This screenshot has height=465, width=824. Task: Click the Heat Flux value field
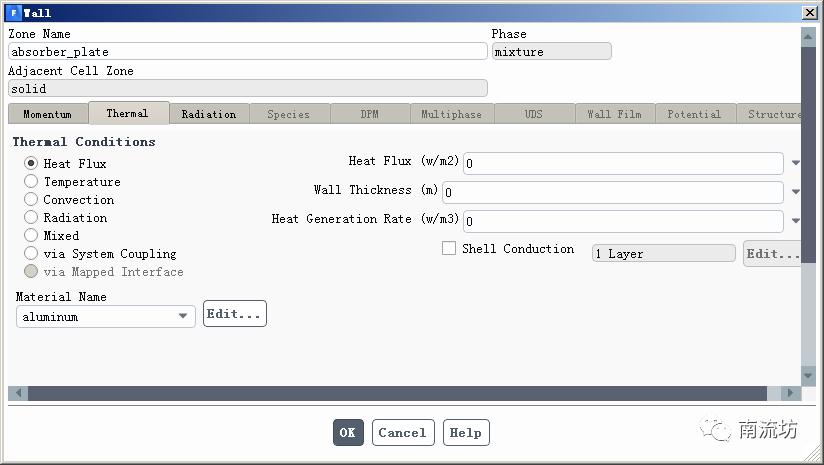pyautogui.click(x=623, y=163)
